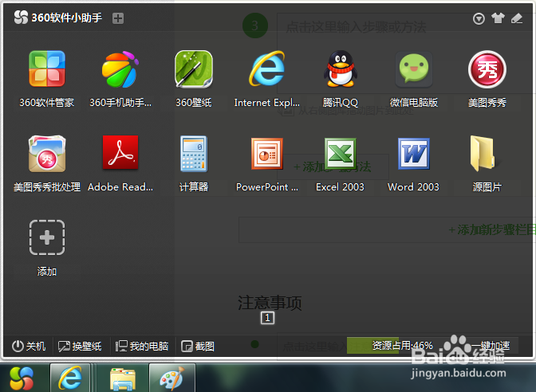Click 换壁纸 change wallpaper button
The height and width of the screenshot is (392, 536).
coord(80,347)
